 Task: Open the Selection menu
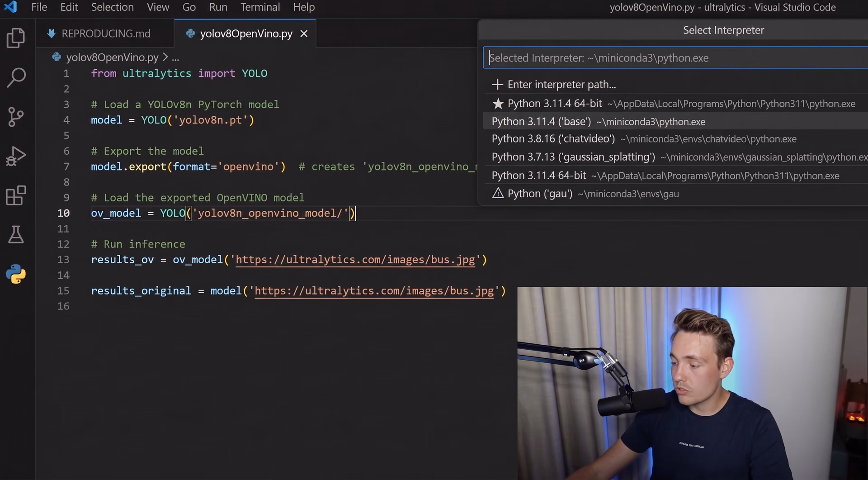(x=113, y=7)
